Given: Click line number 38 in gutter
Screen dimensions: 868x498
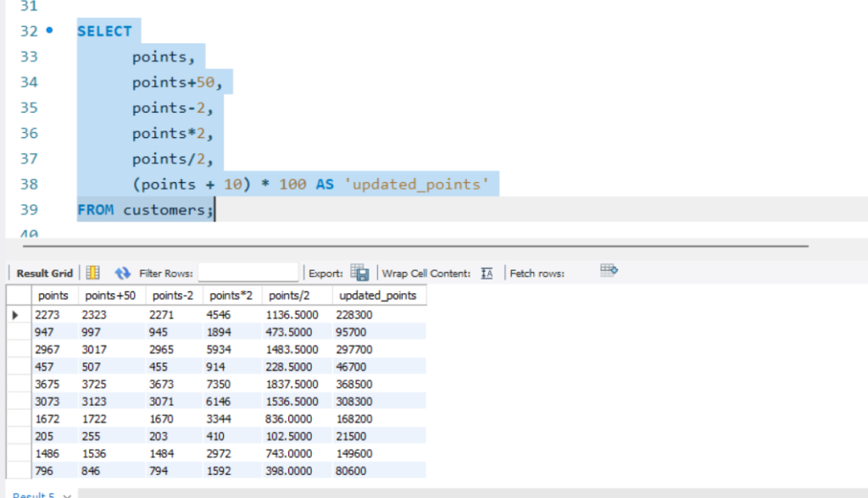Looking at the screenshot, I should pyautogui.click(x=30, y=185).
